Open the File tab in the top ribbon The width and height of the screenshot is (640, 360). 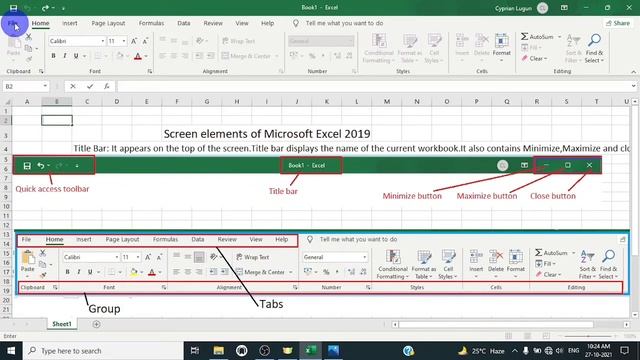[13, 23]
